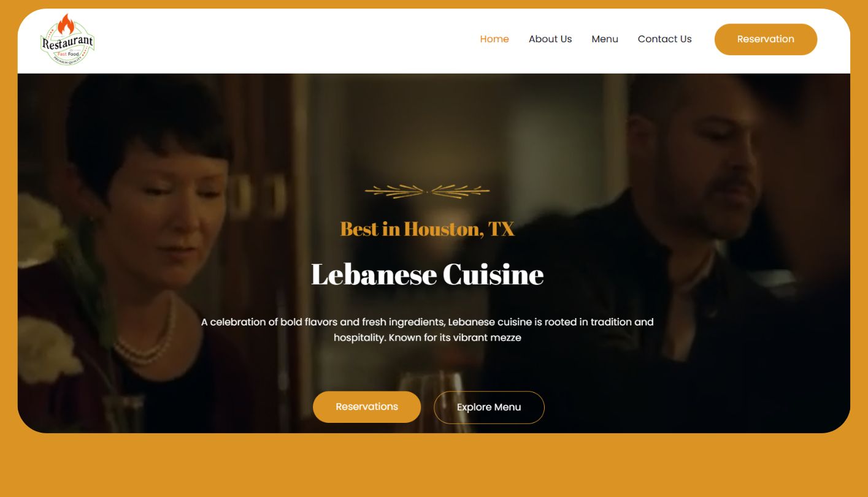868x497 pixels.
Task: Navigate to Contact Us
Action: (664, 39)
